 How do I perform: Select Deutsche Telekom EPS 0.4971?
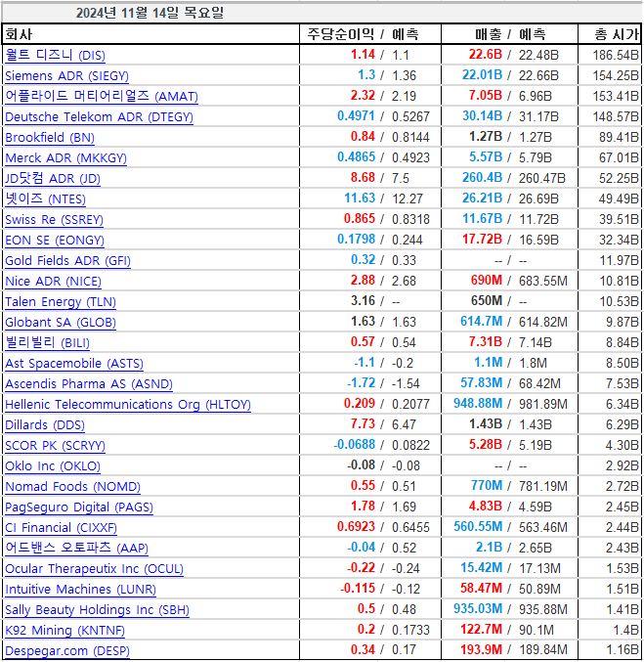point(356,116)
